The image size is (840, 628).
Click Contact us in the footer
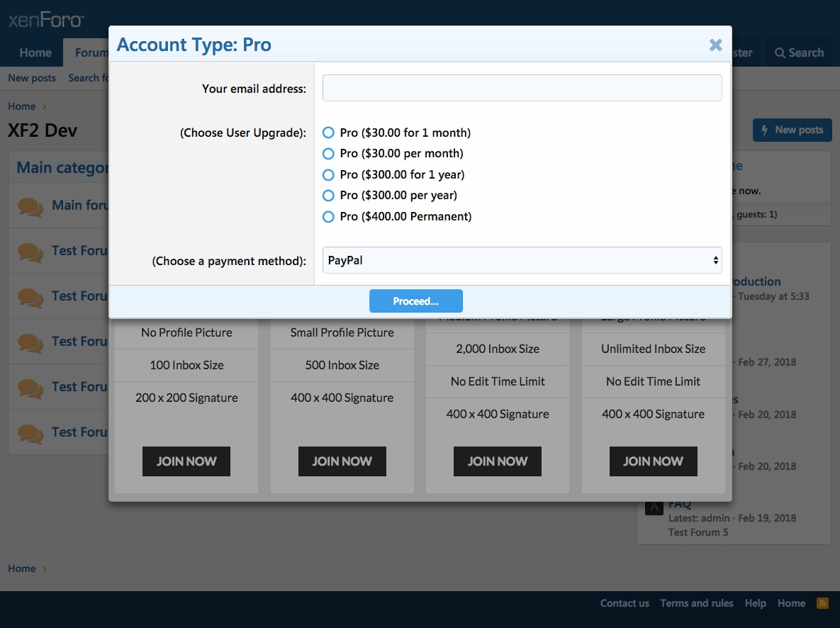click(x=624, y=603)
